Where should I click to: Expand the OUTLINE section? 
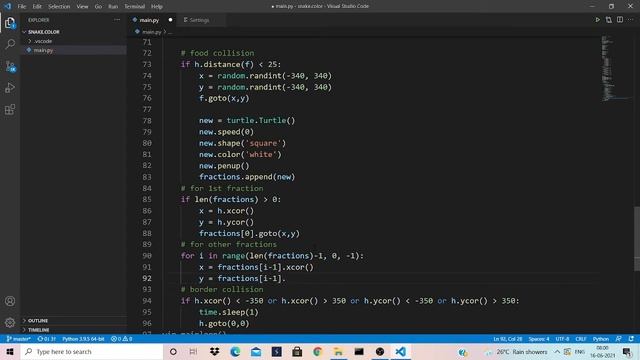click(38, 321)
